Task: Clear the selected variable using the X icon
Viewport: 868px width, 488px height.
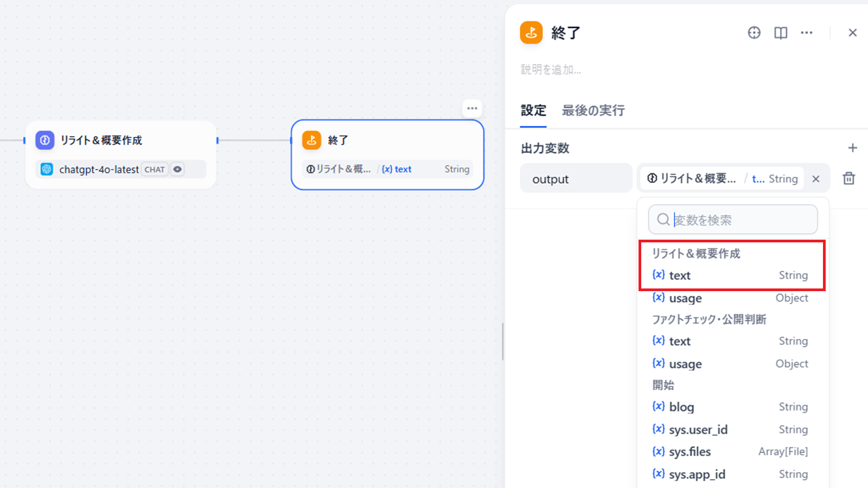Action: pos(815,179)
